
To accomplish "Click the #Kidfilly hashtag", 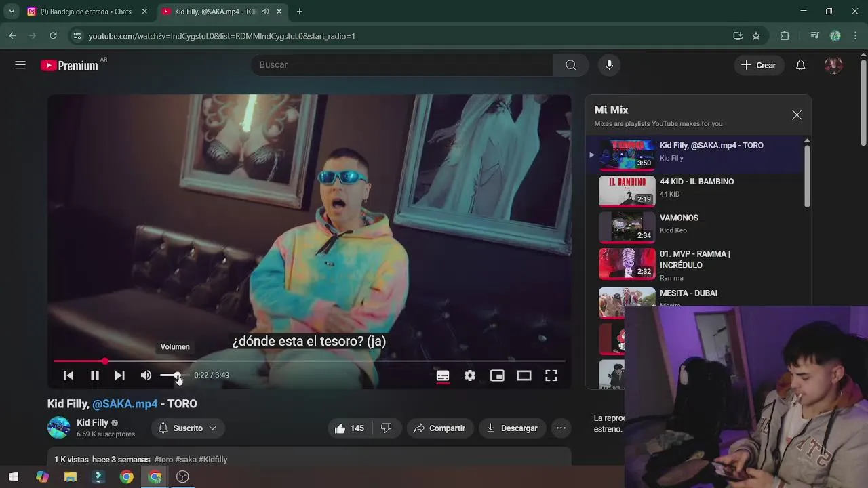I will pos(213,460).
